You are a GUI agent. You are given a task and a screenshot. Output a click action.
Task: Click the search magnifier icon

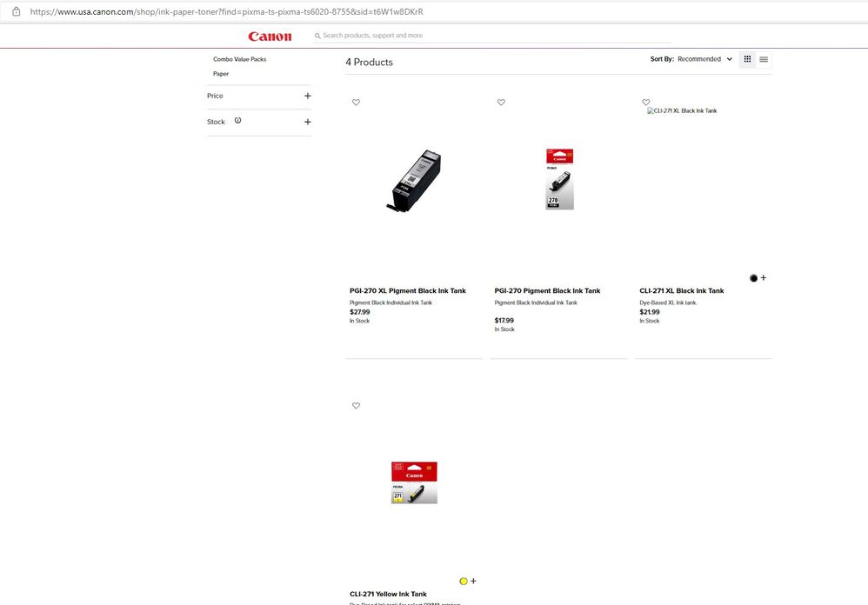[x=317, y=36]
